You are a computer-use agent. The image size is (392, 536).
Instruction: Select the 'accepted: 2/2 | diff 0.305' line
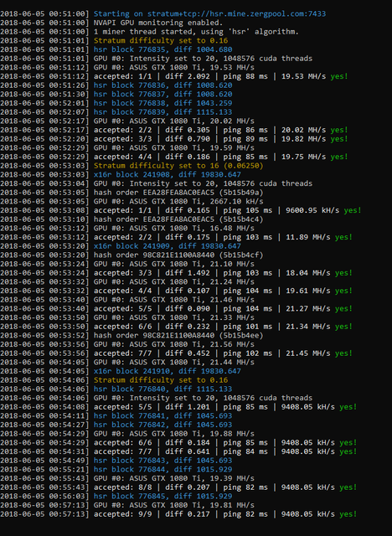pyautogui.click(x=174, y=130)
